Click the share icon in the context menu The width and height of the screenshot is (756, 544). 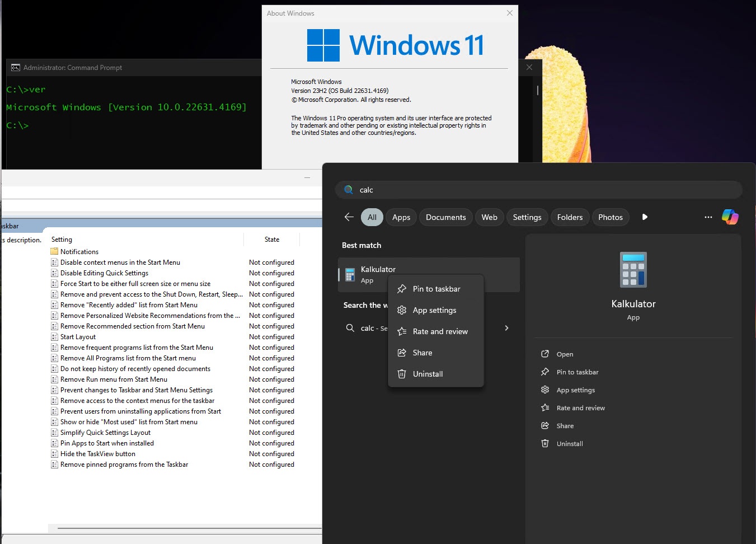[x=402, y=353]
